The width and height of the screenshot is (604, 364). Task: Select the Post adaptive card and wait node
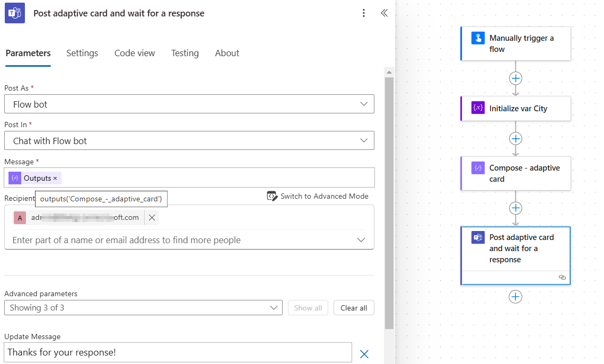click(x=515, y=255)
